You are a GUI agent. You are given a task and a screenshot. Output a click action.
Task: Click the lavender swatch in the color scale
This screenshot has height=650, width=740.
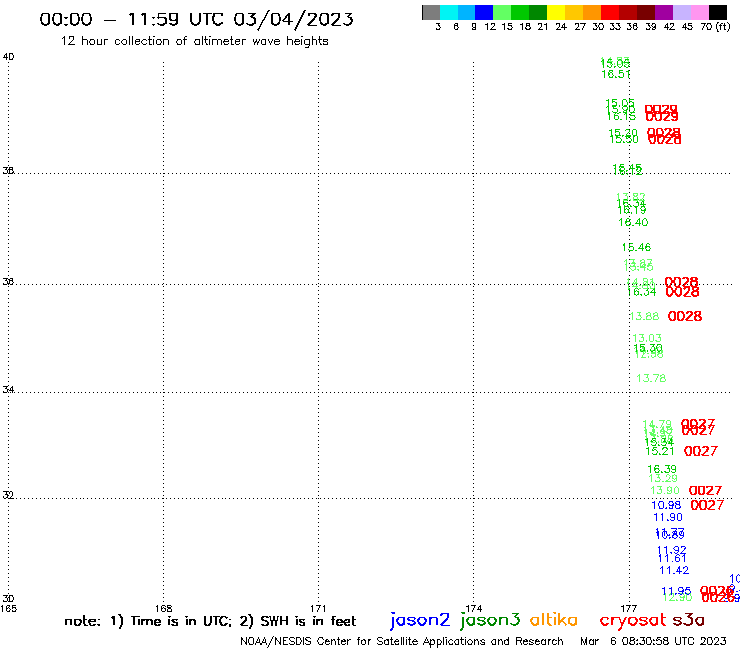pyautogui.click(x=681, y=12)
